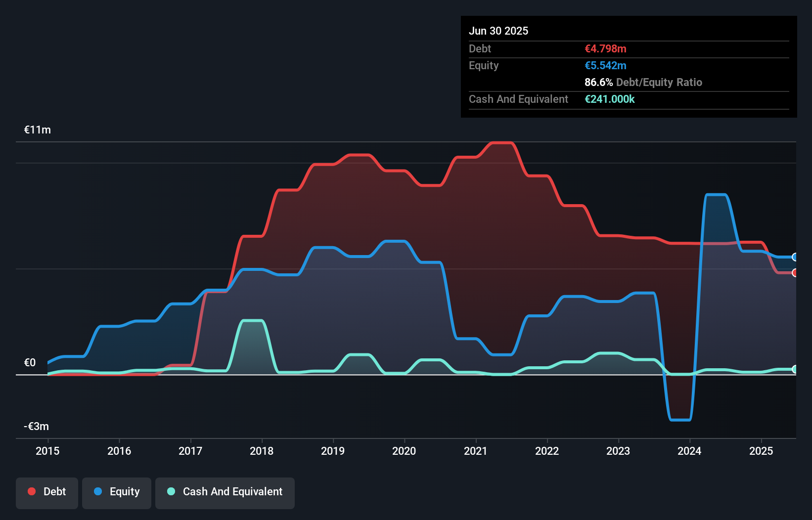Click the €241.000k Cash value in the tooltip
The image size is (812, 520).
(610, 99)
